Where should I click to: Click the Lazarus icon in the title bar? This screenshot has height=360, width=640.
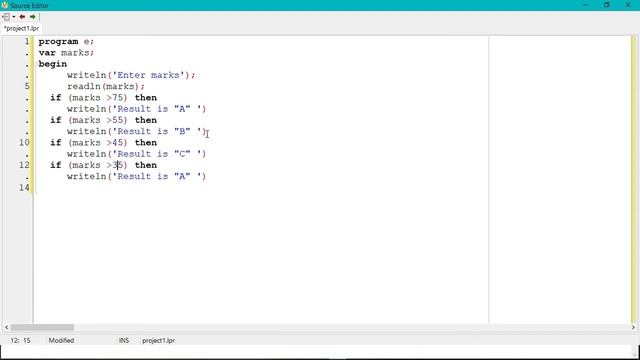pyautogui.click(x=5, y=5)
